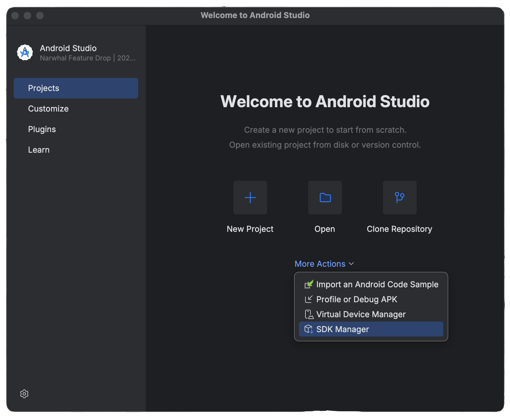Select the Projects tab
The width and height of the screenshot is (510, 420).
[x=76, y=88]
